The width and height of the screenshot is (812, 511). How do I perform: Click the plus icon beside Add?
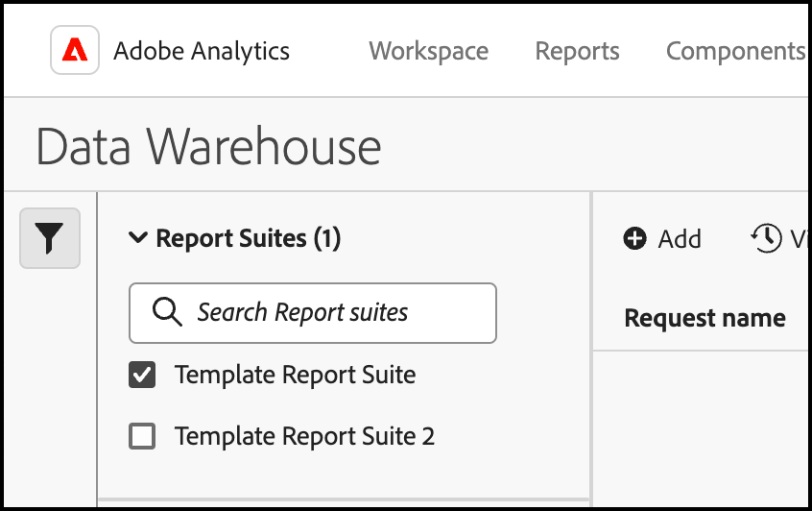(x=634, y=239)
